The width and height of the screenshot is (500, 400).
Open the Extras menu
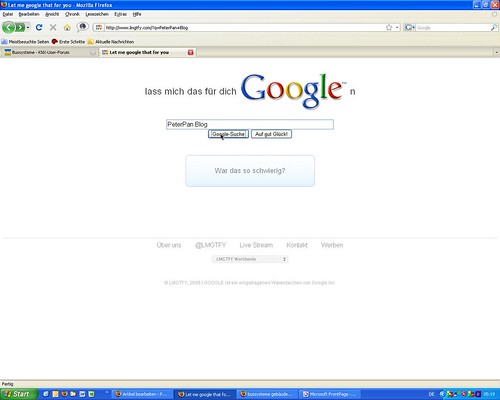(x=120, y=14)
